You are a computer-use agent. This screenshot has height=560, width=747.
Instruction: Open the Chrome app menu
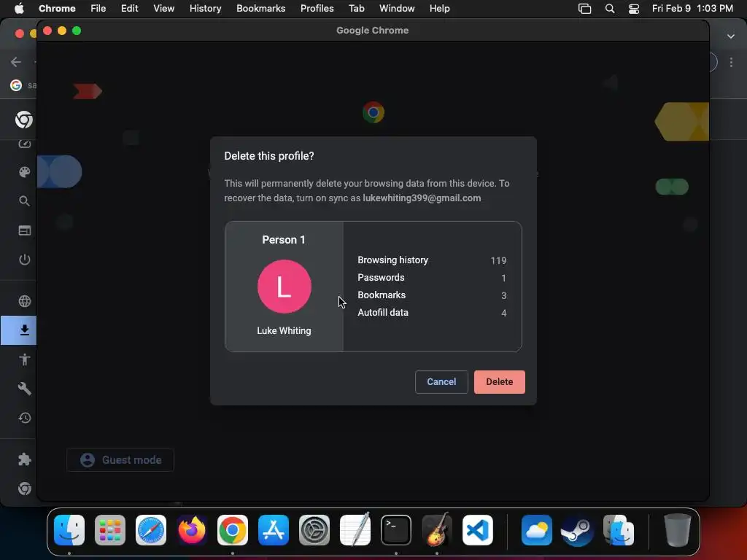[x=57, y=9]
